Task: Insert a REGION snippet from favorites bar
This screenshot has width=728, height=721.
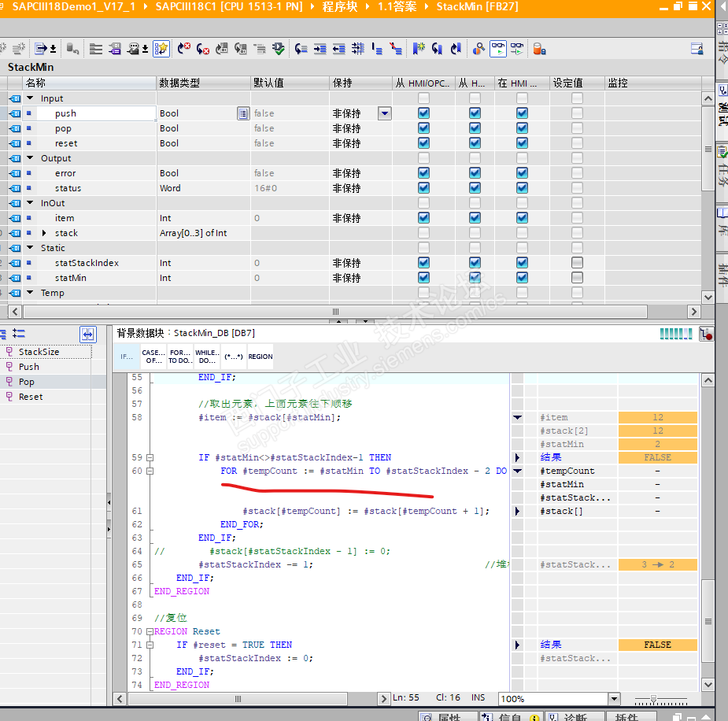Action: 261,357
